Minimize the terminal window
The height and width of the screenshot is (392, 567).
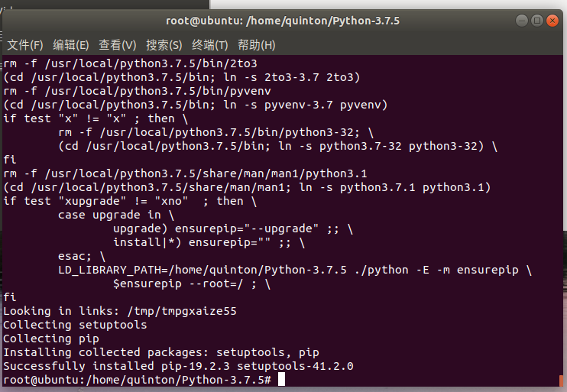point(522,21)
